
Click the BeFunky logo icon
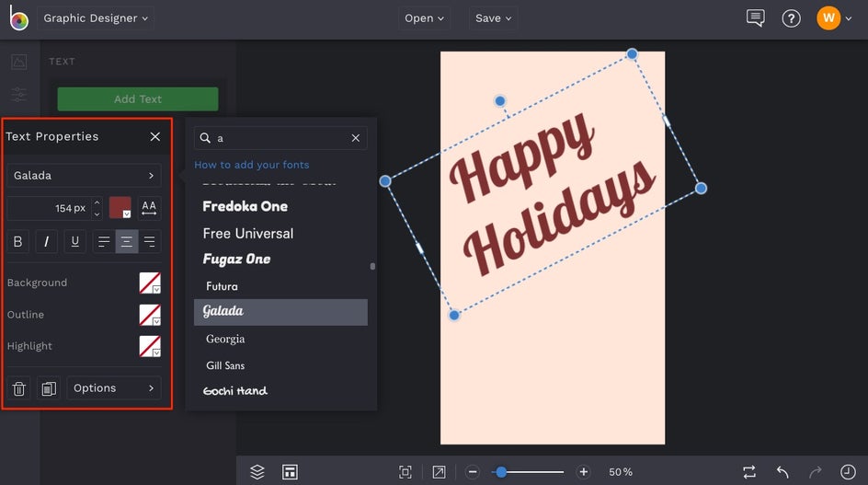pyautogui.click(x=18, y=17)
